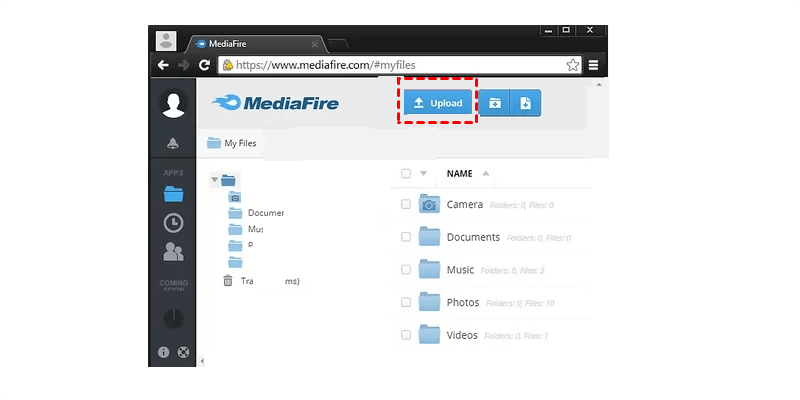Click the info icon at sidebar bottom
Image resolution: width=800 pixels, height=400 pixels.
(163, 352)
